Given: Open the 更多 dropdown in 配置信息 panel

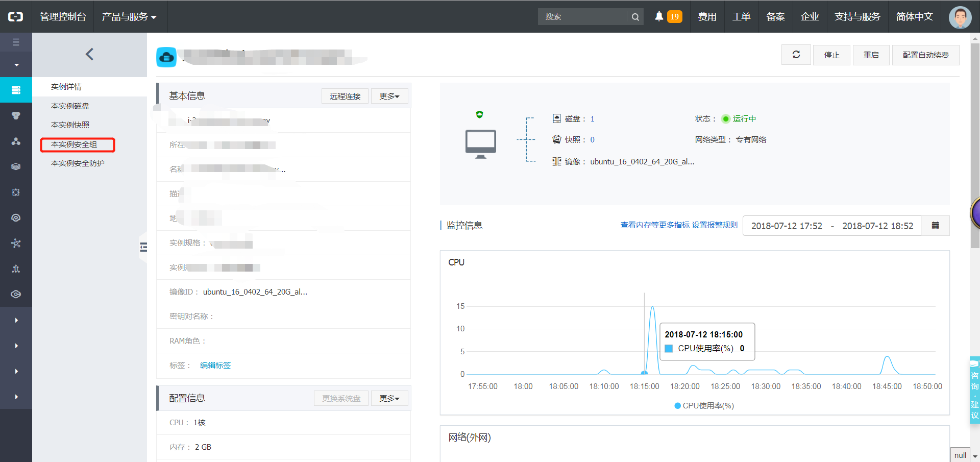Looking at the screenshot, I should [389, 398].
